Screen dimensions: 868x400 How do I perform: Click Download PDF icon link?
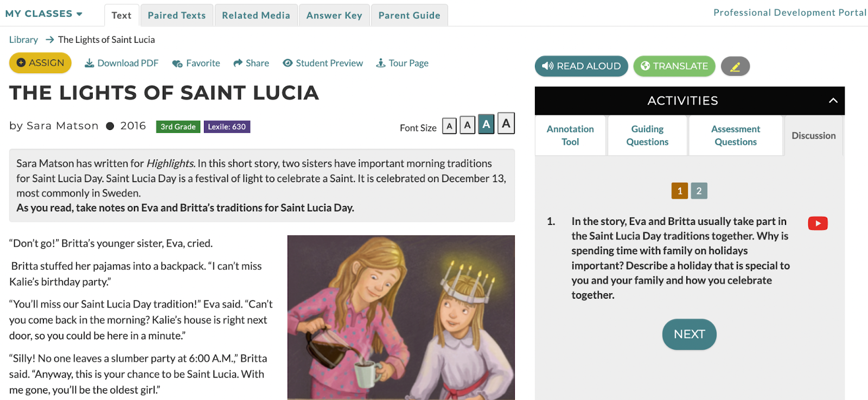(122, 63)
